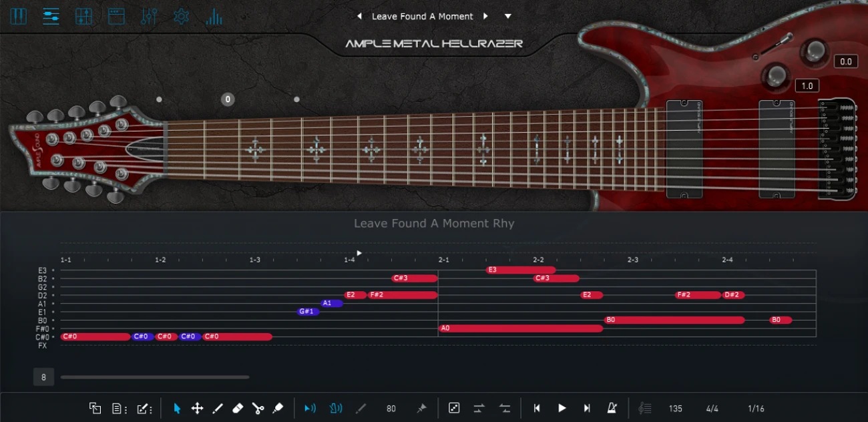Click the dimmed treble clef icon
Image resolution: width=868 pixels, height=422 pixels.
click(645, 408)
